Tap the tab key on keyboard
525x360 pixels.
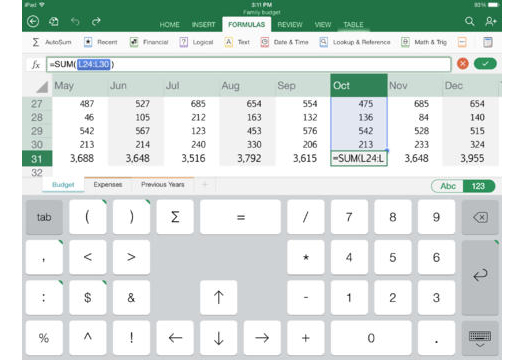click(44, 217)
